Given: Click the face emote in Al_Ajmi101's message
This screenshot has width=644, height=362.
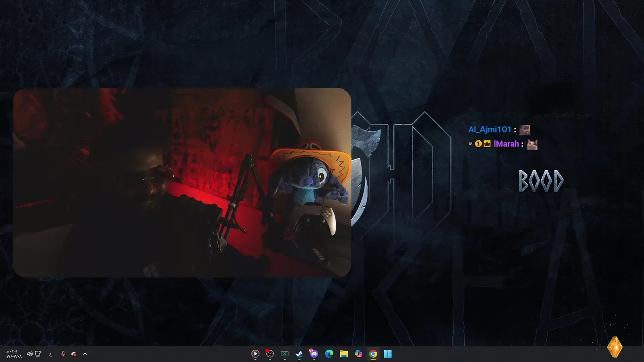Looking at the screenshot, I should click(x=525, y=130).
